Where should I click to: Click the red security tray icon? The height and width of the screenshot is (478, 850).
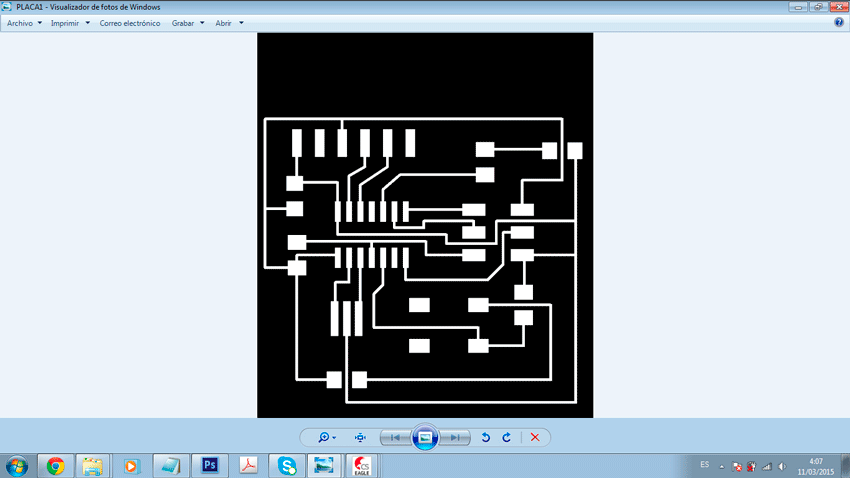[x=751, y=467]
